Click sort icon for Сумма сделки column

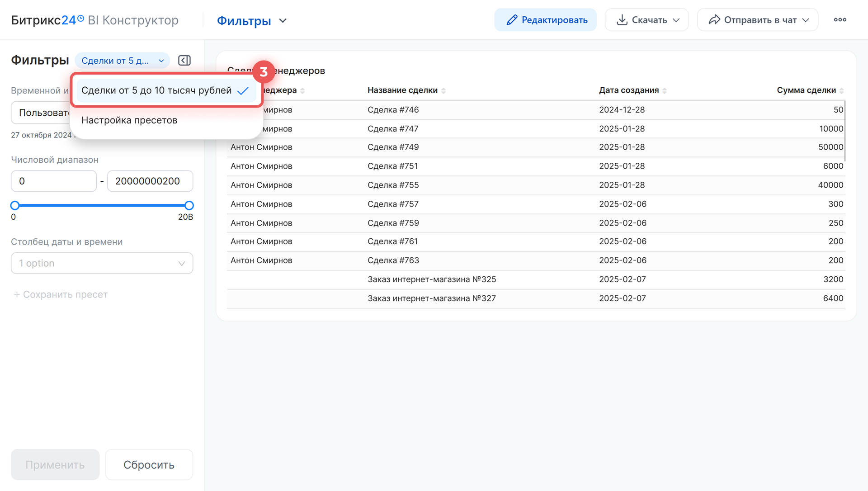click(841, 91)
